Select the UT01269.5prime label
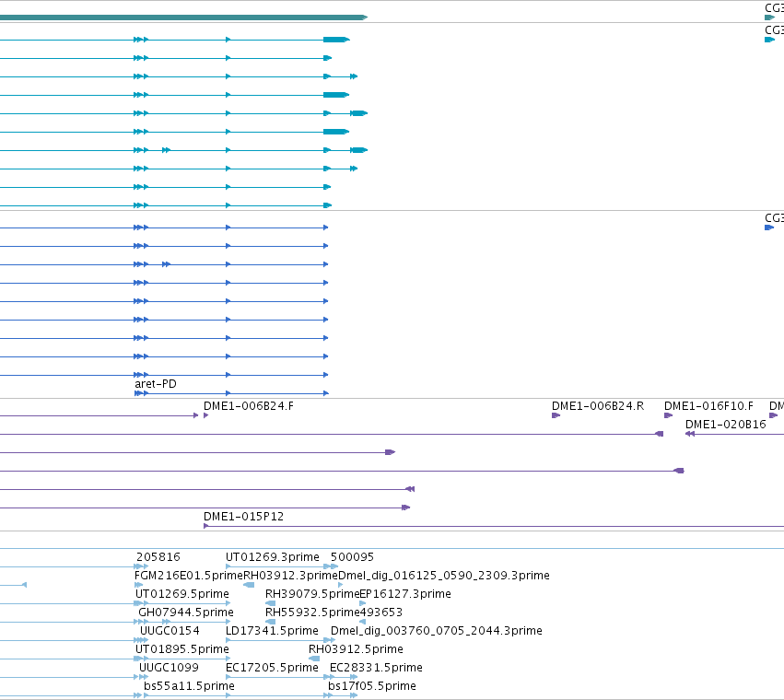 point(182,594)
